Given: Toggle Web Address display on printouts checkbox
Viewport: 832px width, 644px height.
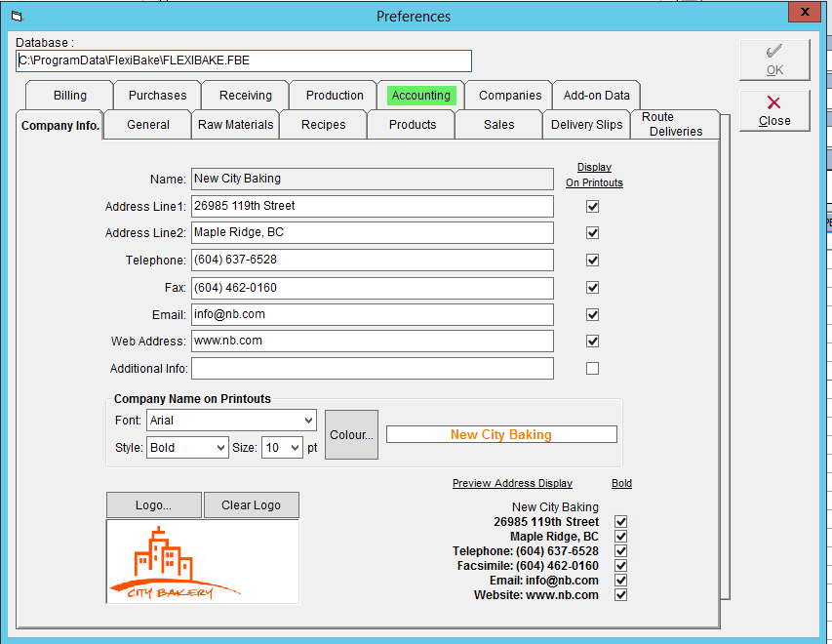Looking at the screenshot, I should (x=592, y=341).
